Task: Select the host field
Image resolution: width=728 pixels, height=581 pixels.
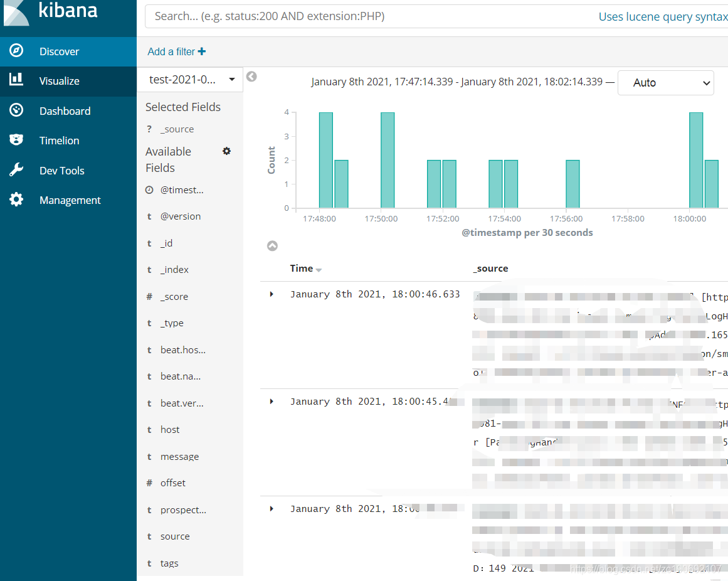Action: coord(170,430)
